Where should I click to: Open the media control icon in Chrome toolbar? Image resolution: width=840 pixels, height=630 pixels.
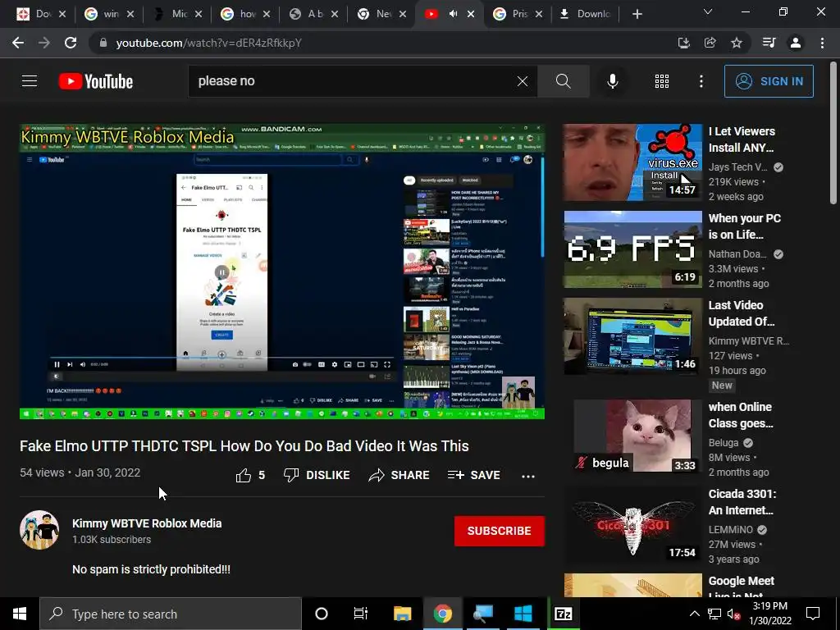click(x=769, y=43)
